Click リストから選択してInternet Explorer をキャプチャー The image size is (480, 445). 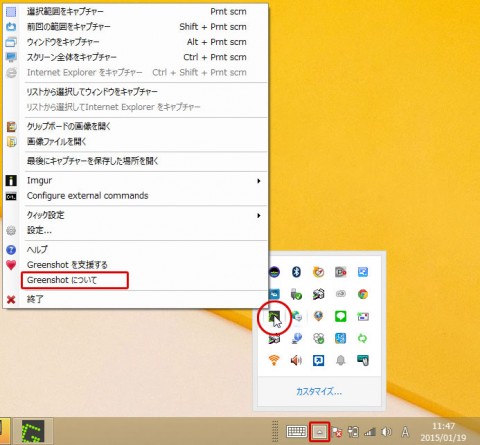(x=135, y=107)
